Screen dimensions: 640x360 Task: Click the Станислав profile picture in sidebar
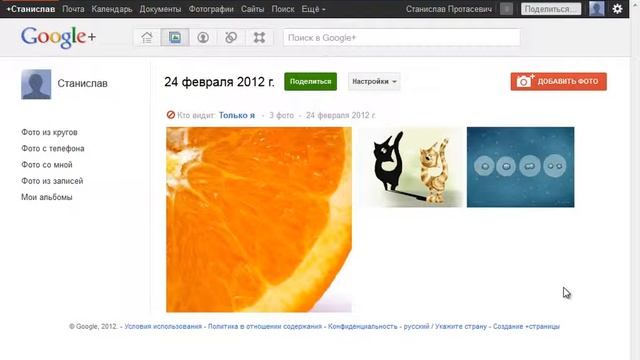36,84
